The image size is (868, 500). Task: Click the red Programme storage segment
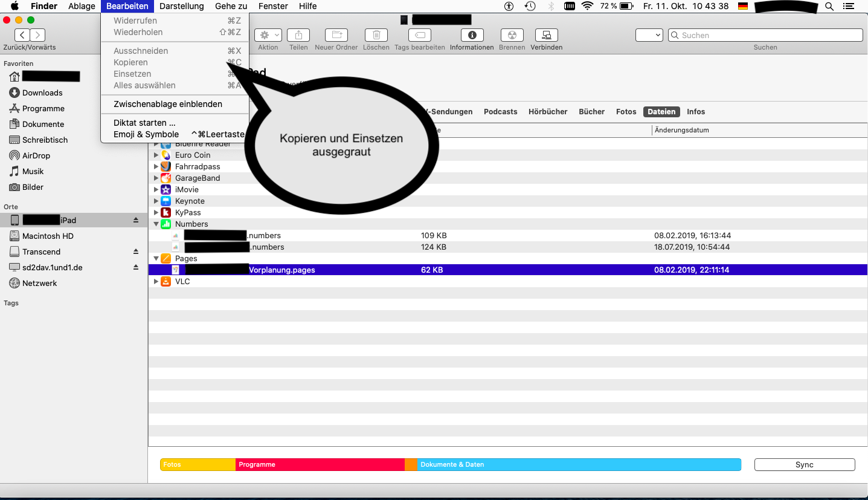click(x=320, y=464)
